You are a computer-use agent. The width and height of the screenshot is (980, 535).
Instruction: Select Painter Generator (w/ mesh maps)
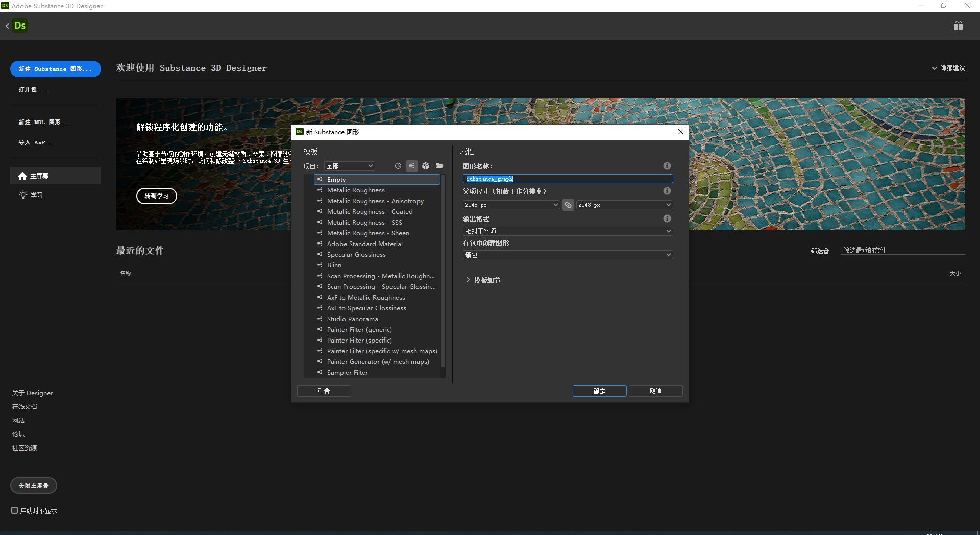click(377, 361)
